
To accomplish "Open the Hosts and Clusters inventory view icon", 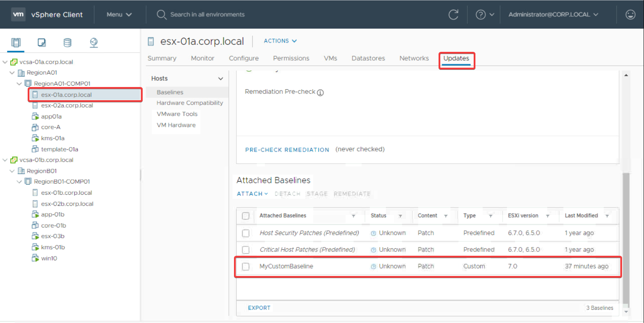I will click(x=16, y=43).
